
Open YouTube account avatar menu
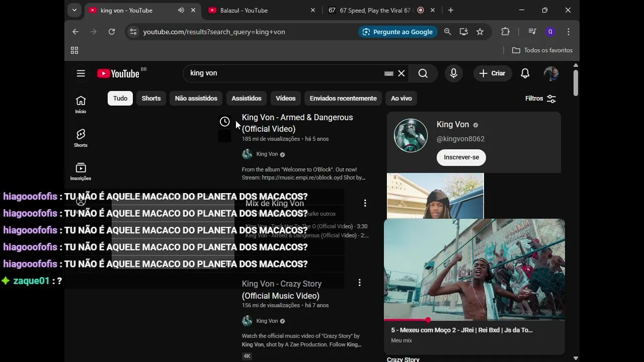pyautogui.click(x=551, y=73)
